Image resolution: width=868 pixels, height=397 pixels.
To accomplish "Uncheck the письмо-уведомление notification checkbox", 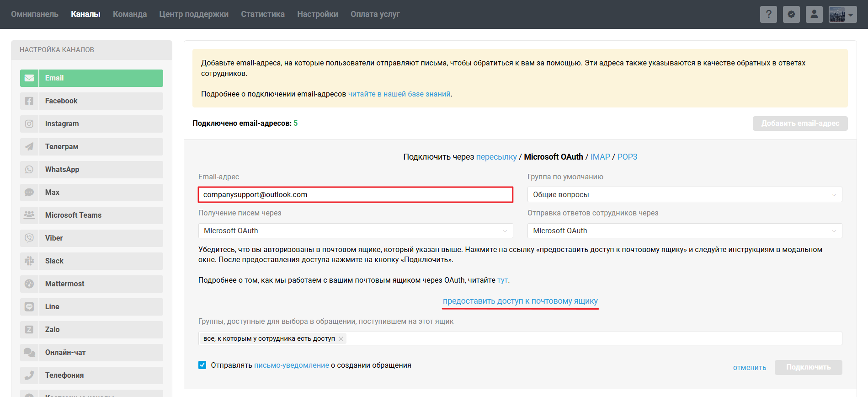I will 202,365.
